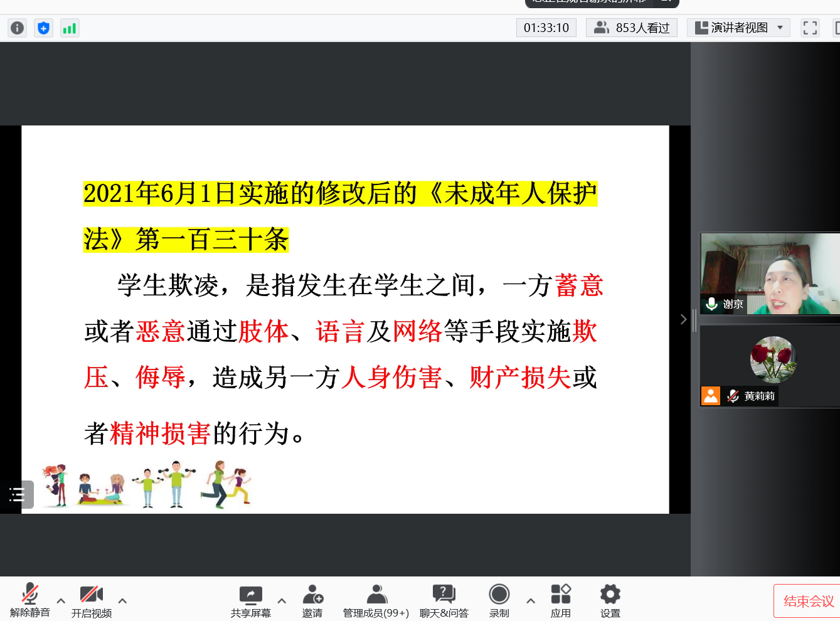The width and height of the screenshot is (840, 621).
Task: Select 谢京's video thumbnail
Action: [x=770, y=273]
